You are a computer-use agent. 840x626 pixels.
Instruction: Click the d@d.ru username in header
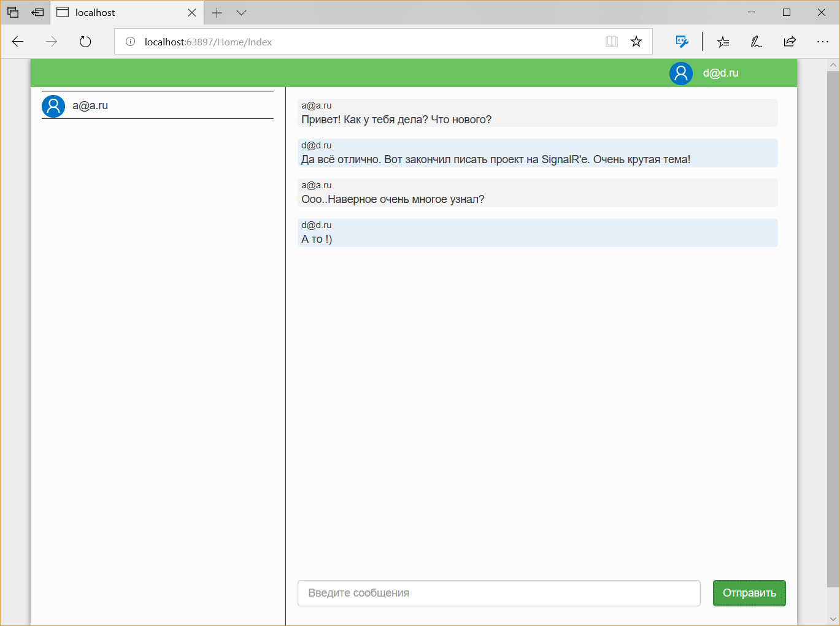[720, 73]
